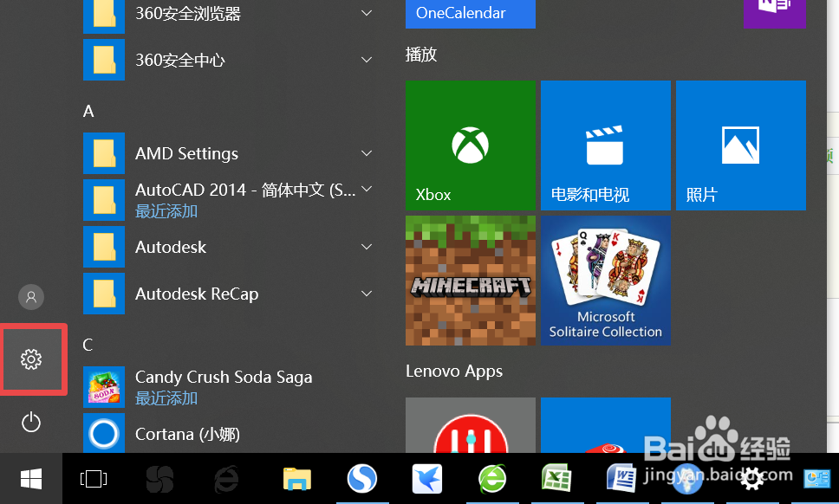The image size is (839, 504).
Task: Open Settings via the gear icon in Start rail
Action: [31, 359]
